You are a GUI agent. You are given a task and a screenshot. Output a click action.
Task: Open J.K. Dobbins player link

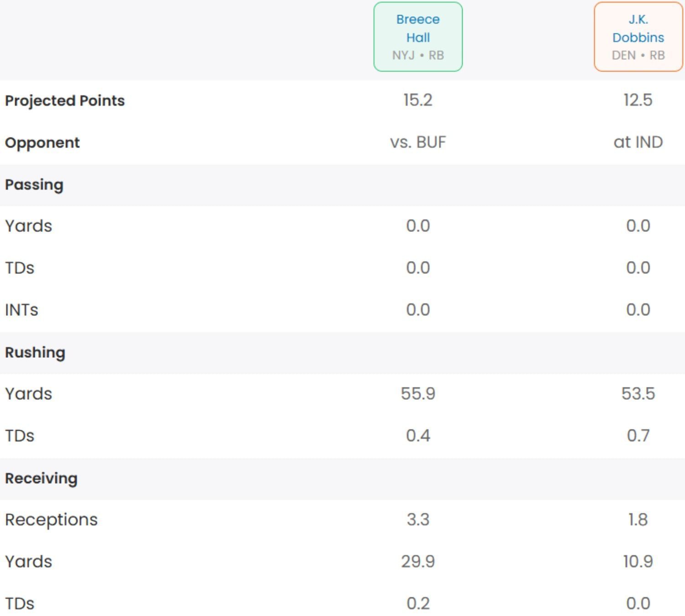tap(638, 28)
